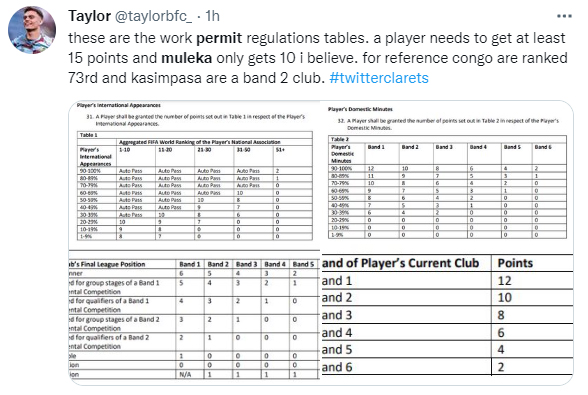This screenshot has width=588, height=395.
Task: Click the Table 2 heading in second image
Action: tap(340, 139)
